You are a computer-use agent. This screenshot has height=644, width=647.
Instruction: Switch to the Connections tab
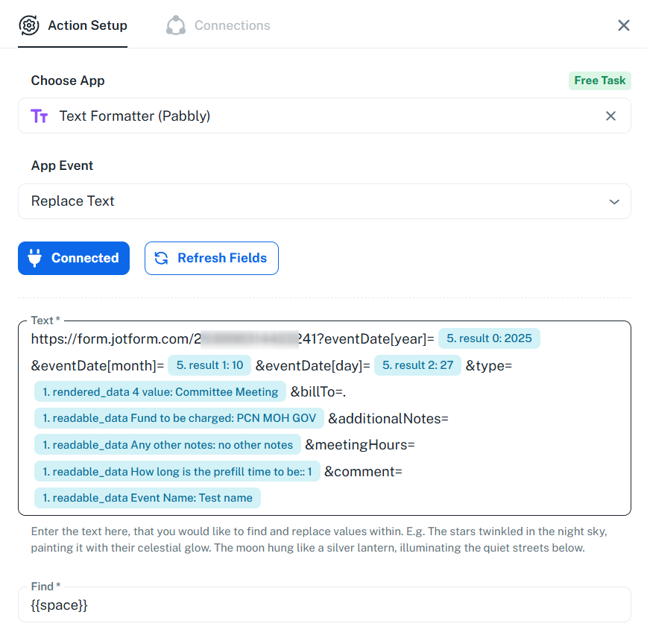point(232,25)
